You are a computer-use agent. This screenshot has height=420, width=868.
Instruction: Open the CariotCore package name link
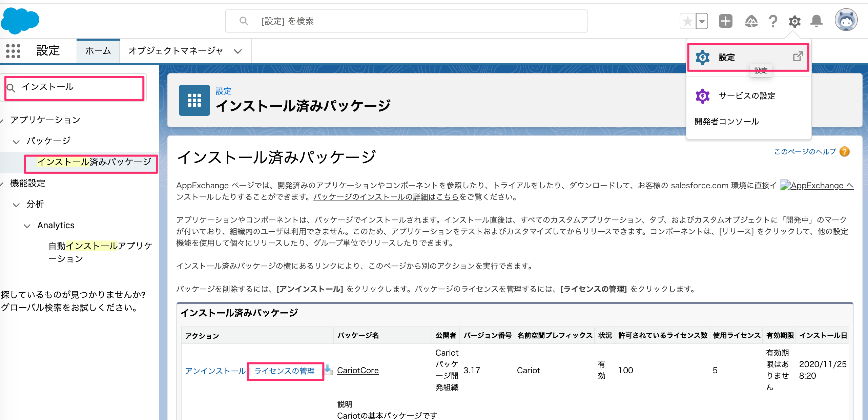[x=358, y=371]
